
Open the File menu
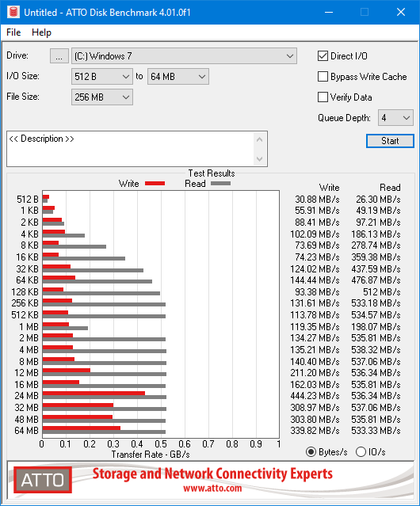(13, 32)
